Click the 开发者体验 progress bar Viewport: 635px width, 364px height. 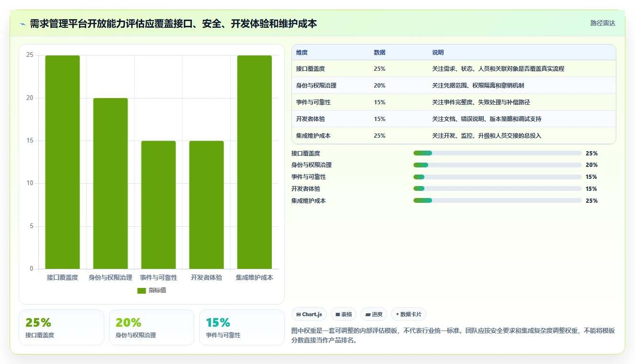click(498, 189)
